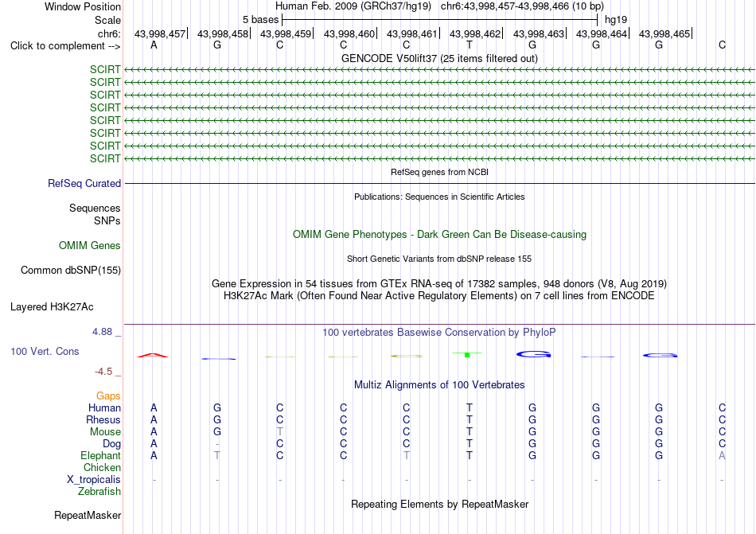Open "100 vertebrates Basewise Conservation by PhyloP" title
This screenshot has height=534, width=756.
coord(439,333)
